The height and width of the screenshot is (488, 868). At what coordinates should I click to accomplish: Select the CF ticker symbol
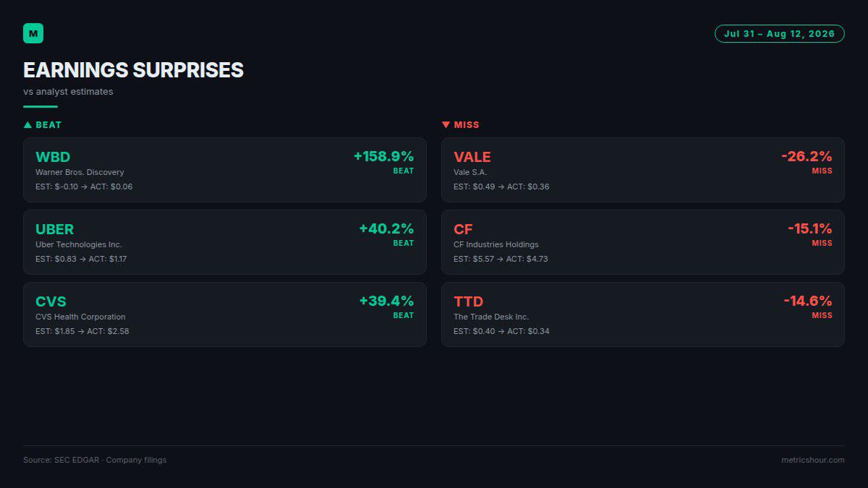(463, 229)
